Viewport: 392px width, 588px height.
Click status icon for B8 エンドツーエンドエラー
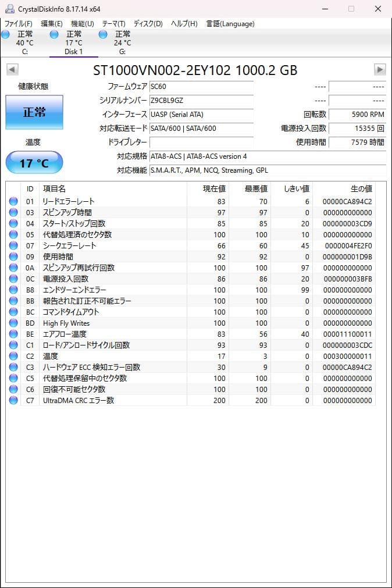click(x=13, y=290)
